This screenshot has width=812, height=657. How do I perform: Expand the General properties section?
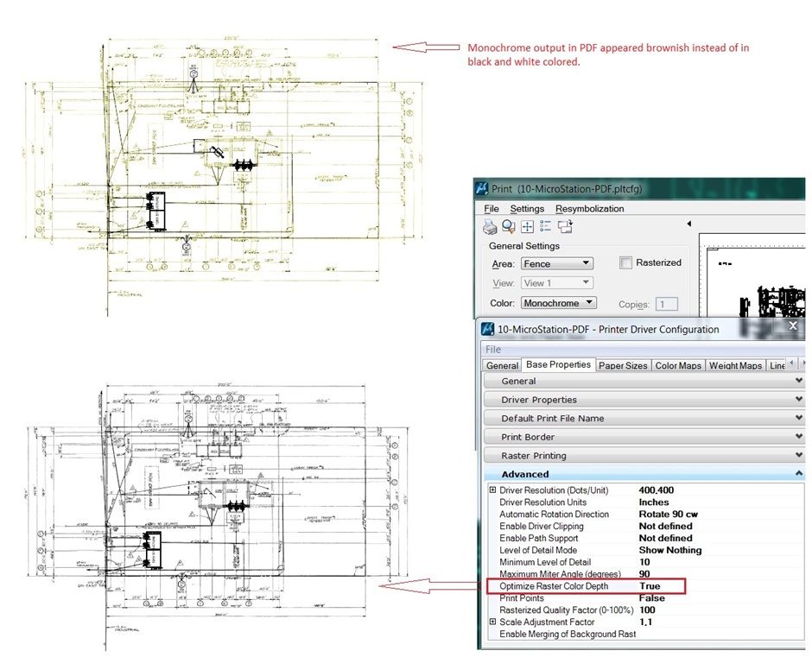644,381
